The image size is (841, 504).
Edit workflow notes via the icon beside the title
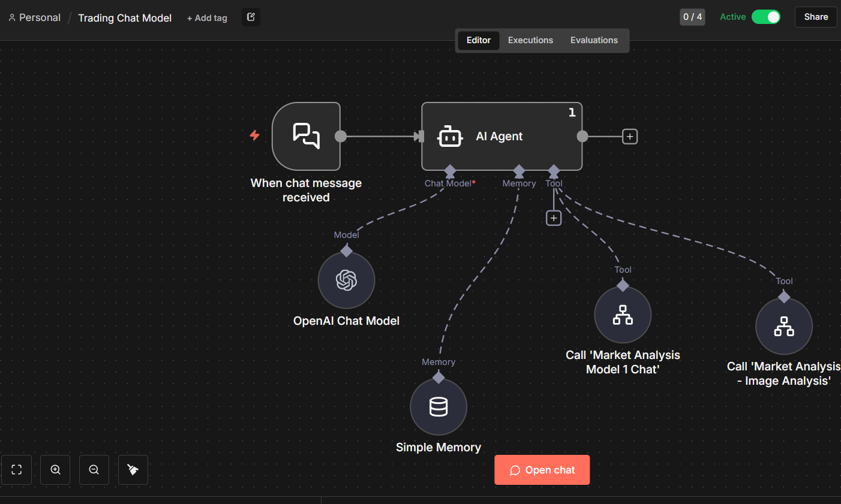pyautogui.click(x=251, y=17)
